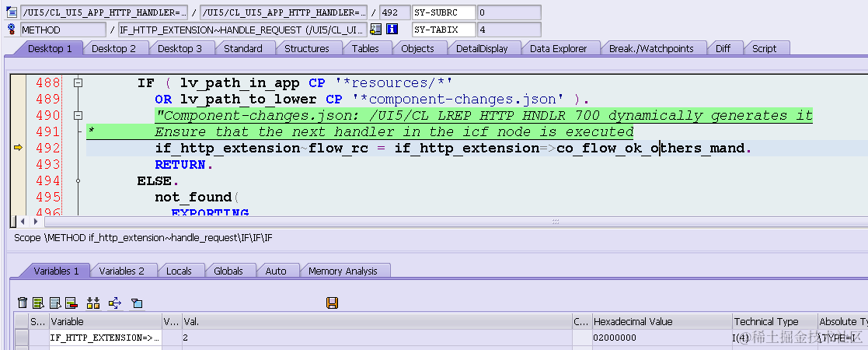This screenshot has width=868, height=350.
Task: Open the Script tab
Action: [764, 49]
